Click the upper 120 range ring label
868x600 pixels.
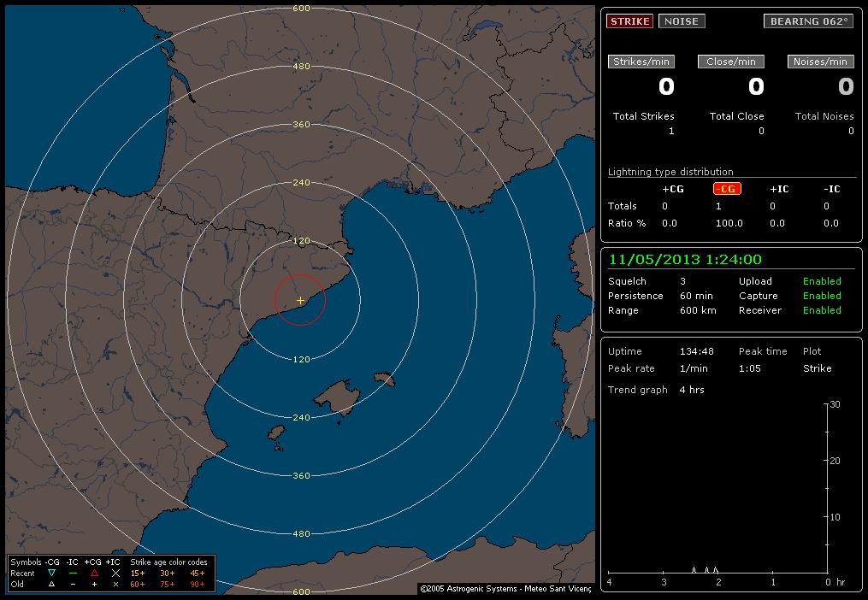pyautogui.click(x=301, y=241)
